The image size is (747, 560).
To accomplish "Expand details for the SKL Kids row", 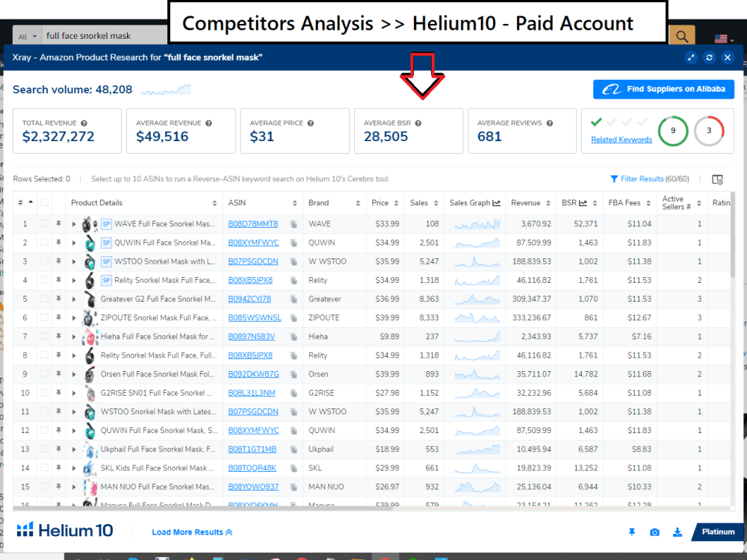I will [x=74, y=468].
